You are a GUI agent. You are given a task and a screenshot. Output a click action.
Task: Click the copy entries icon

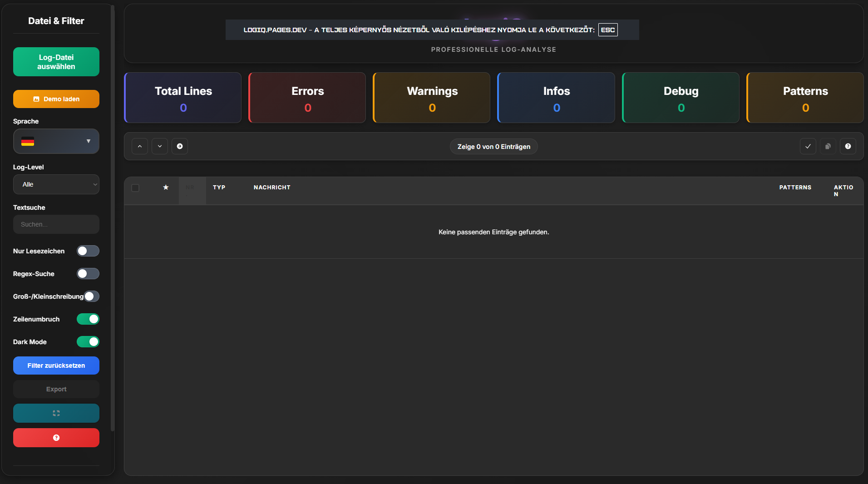pyautogui.click(x=828, y=146)
